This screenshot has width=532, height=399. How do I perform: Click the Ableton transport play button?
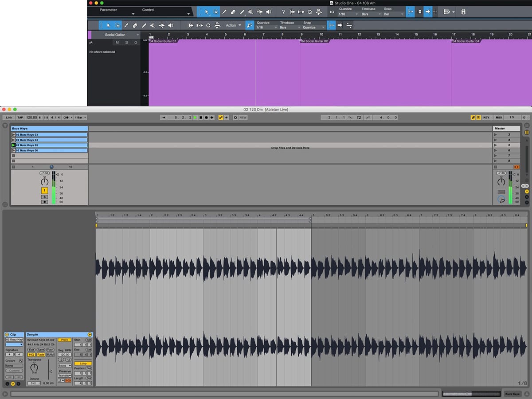coord(195,117)
